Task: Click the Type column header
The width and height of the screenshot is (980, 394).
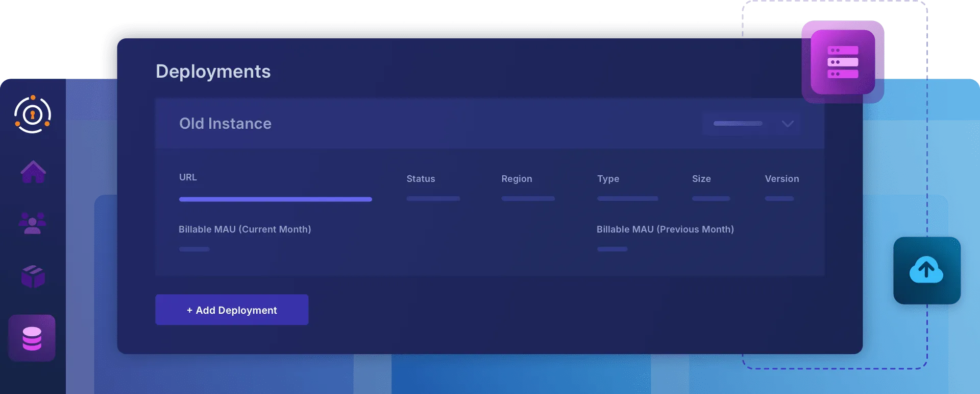Action: pyautogui.click(x=608, y=179)
